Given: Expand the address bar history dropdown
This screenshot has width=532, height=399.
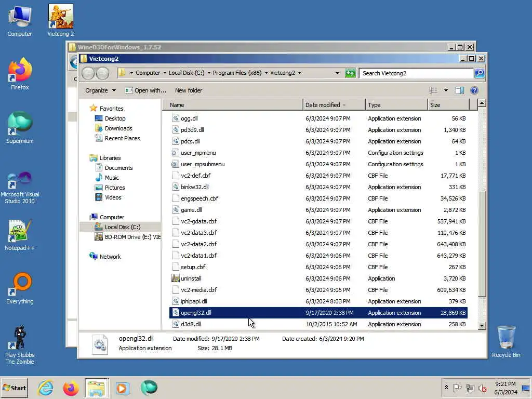Looking at the screenshot, I should (337, 73).
